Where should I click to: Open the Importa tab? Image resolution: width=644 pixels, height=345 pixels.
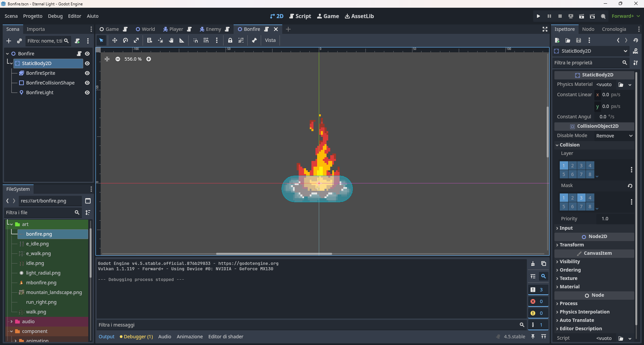(x=36, y=29)
